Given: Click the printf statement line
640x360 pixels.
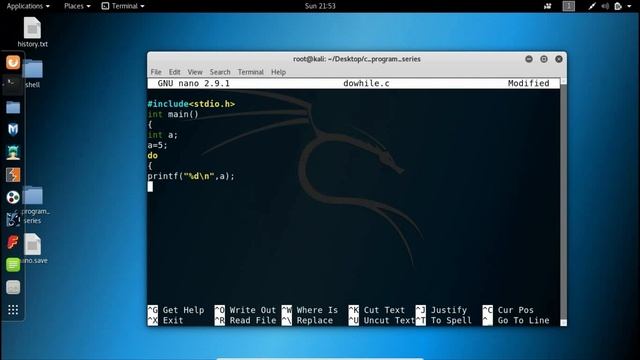Looking at the screenshot, I should [191, 176].
